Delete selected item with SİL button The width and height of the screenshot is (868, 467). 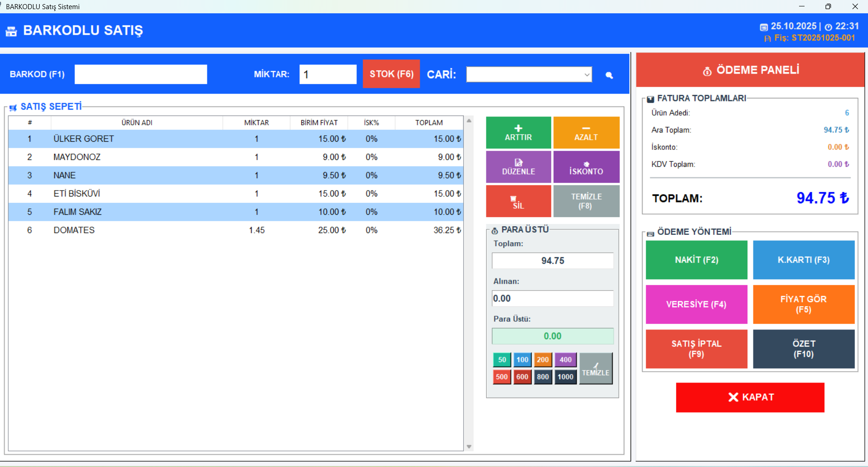pos(518,202)
